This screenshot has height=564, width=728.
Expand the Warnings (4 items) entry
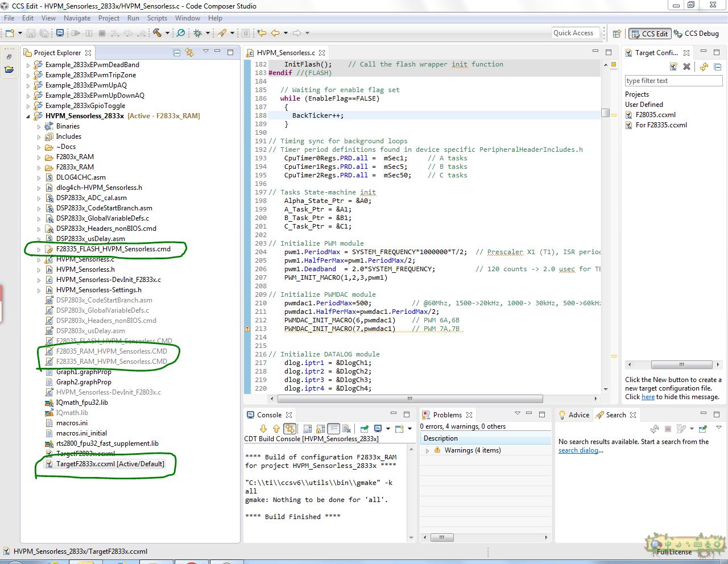click(x=428, y=450)
